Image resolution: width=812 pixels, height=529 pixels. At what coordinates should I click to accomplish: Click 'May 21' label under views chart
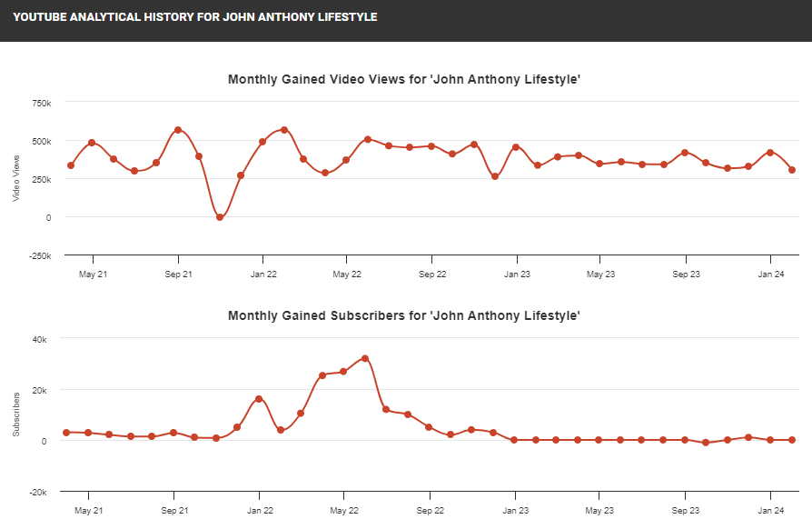(x=94, y=274)
